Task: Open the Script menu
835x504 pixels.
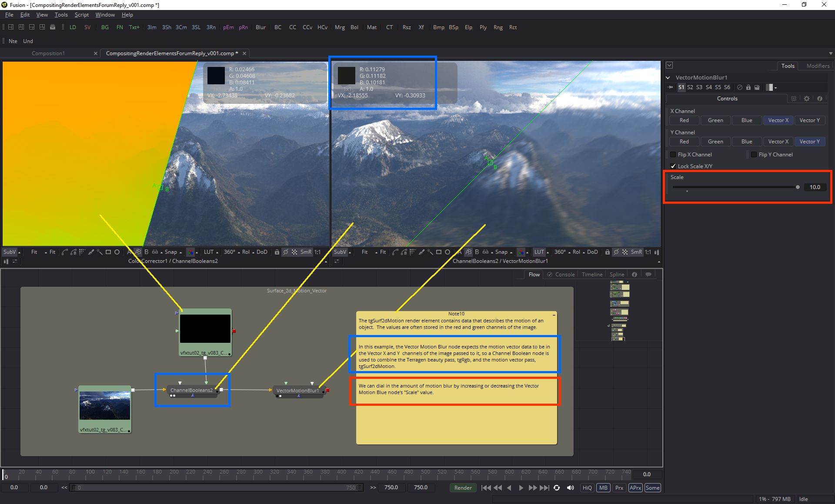Action: [82, 15]
